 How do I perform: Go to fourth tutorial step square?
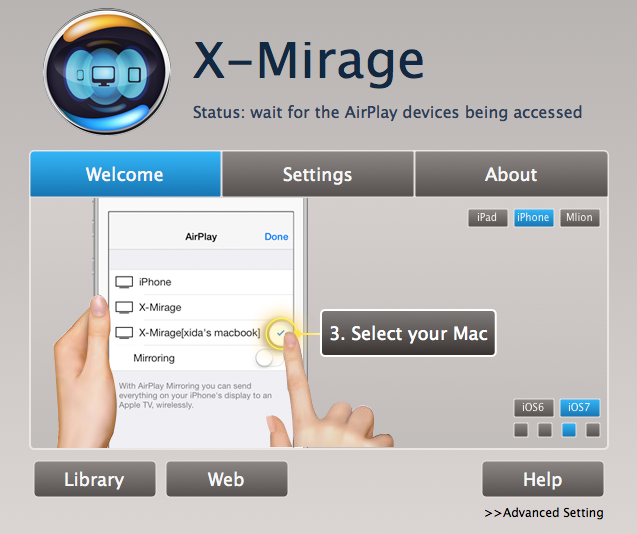pyautogui.click(x=593, y=430)
